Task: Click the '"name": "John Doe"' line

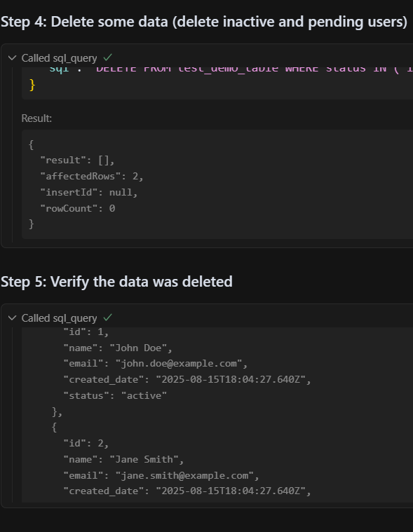Action: [x=118, y=348]
